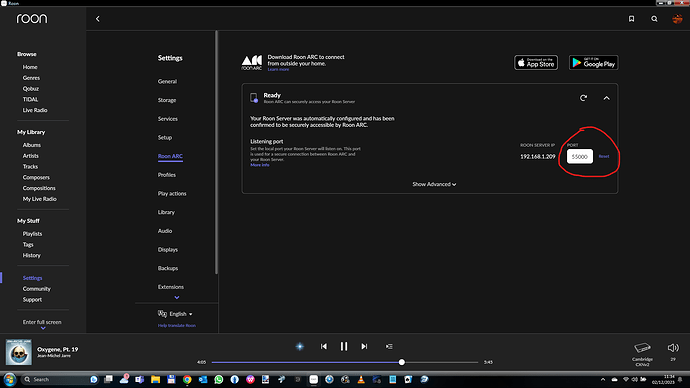The width and height of the screenshot is (690, 388).
Task: Go to Home in Browse
Action: [x=30, y=67]
